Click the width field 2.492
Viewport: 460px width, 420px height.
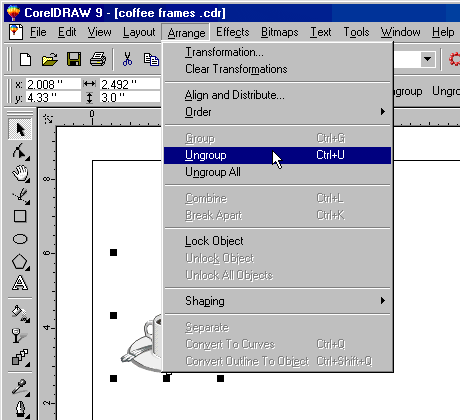(x=130, y=84)
